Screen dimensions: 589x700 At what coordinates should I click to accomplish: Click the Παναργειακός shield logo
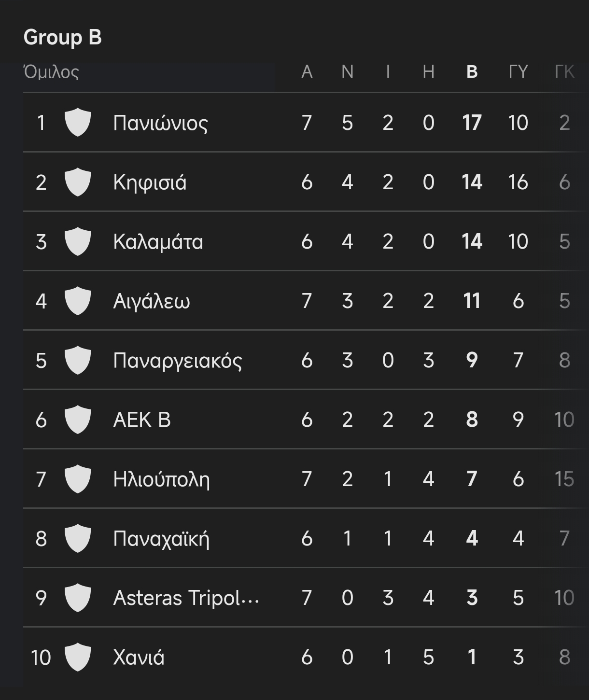[x=77, y=360]
